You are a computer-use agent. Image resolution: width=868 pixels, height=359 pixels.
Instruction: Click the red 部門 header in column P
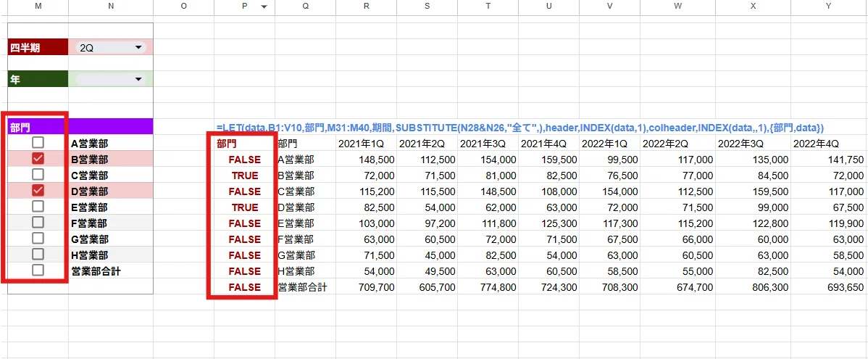pos(226,144)
